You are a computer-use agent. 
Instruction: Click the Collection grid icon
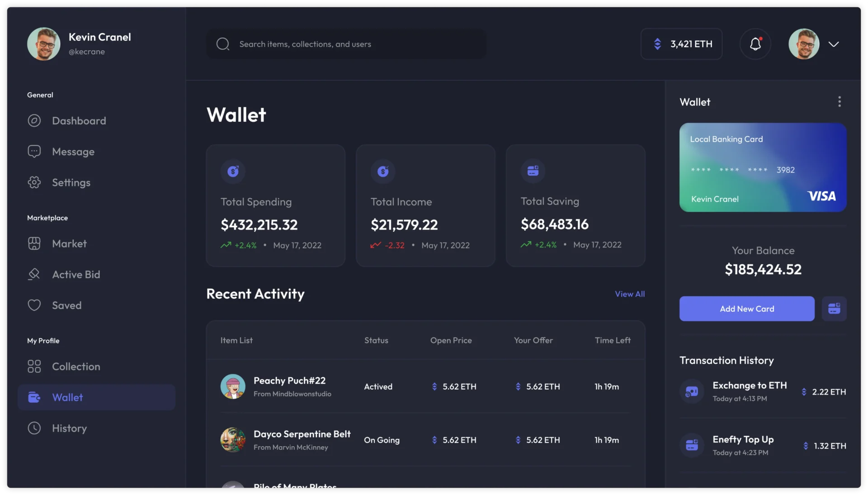pos(35,366)
